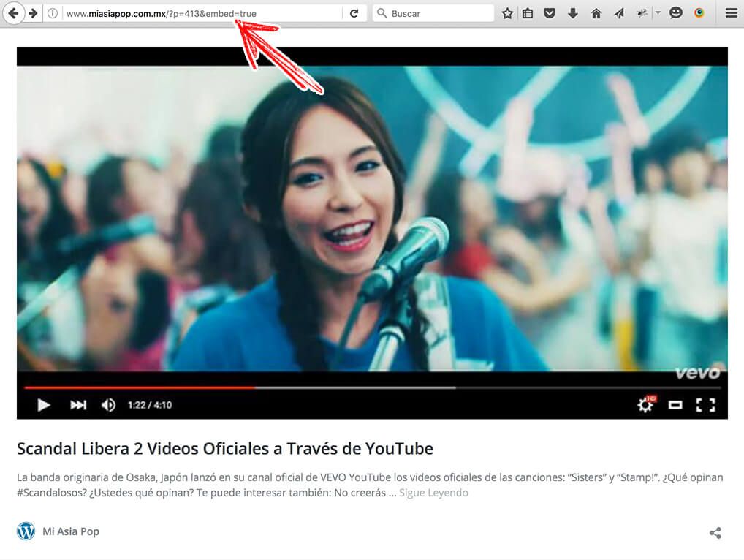Go back to the previous page
The height and width of the screenshot is (560, 744).
14,13
